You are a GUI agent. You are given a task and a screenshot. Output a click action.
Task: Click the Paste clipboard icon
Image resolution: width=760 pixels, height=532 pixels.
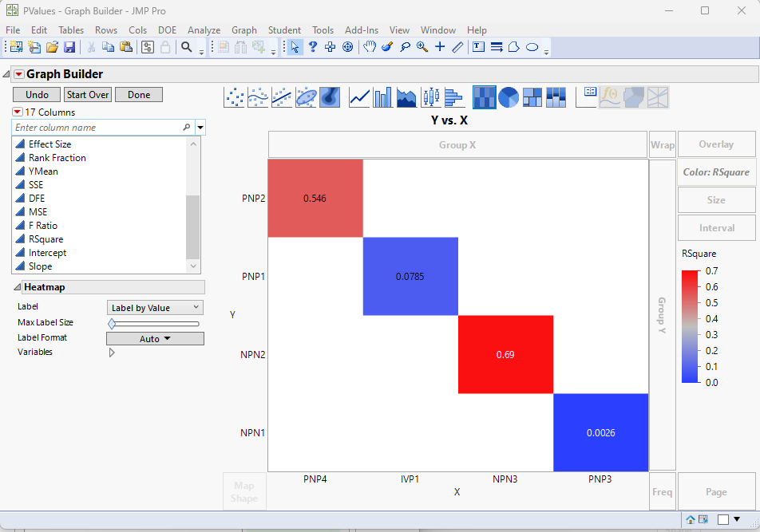126,47
